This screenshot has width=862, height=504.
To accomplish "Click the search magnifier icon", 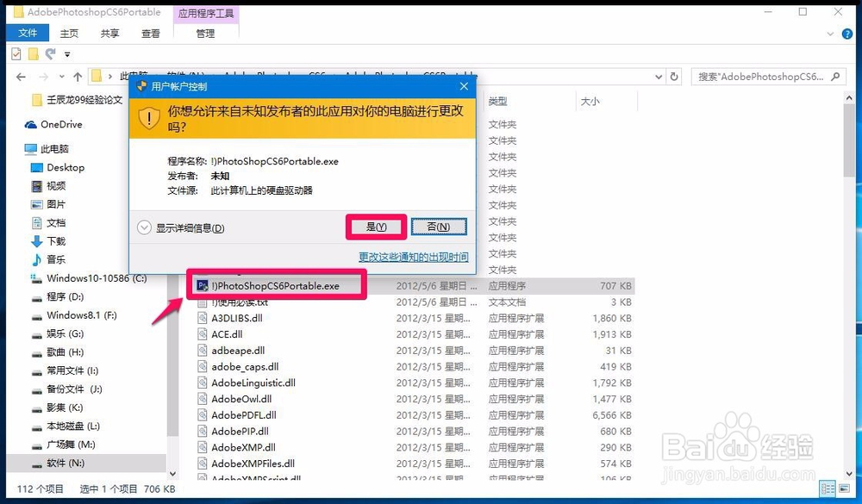I will [x=835, y=77].
